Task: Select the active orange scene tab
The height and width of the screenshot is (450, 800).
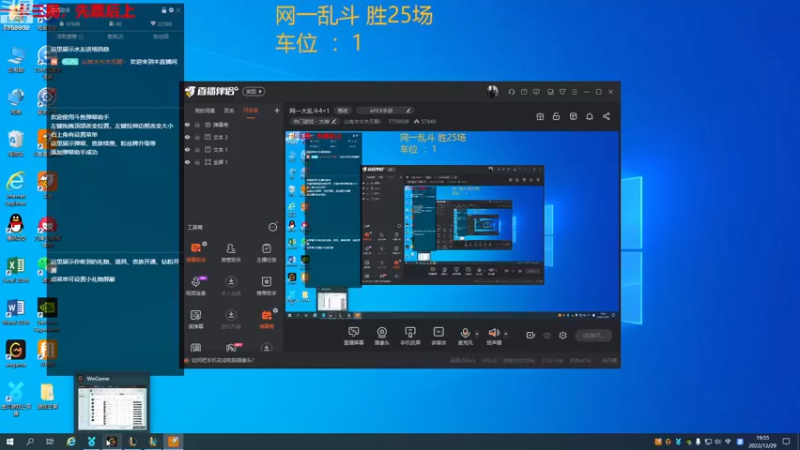Action: click(x=251, y=110)
